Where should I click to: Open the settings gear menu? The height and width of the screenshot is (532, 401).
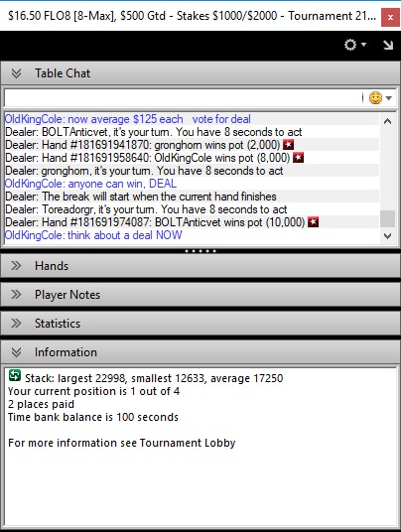click(350, 45)
